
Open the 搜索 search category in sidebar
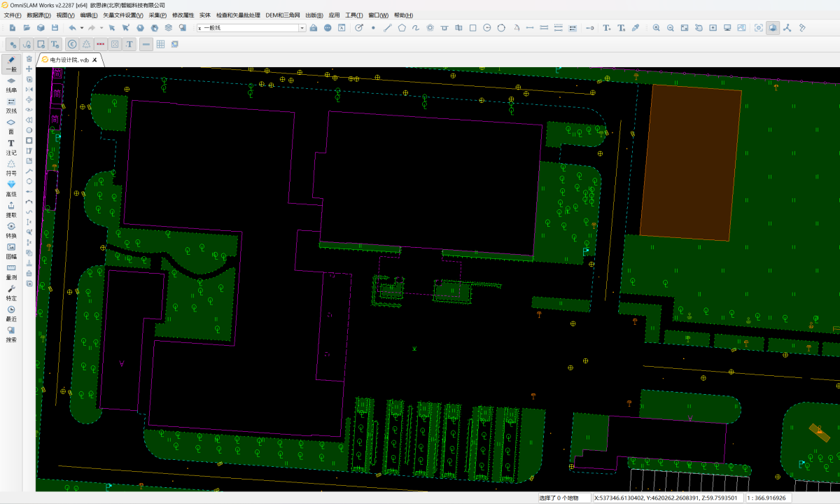11,335
